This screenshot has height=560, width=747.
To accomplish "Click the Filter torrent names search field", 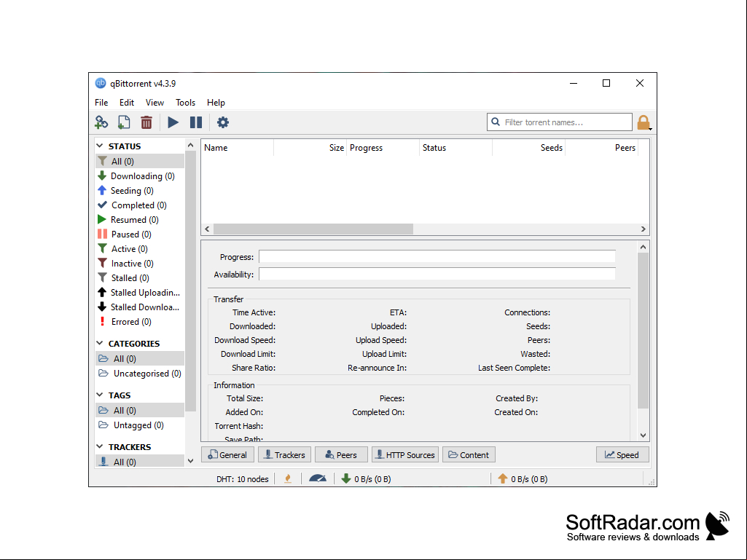I will click(x=560, y=122).
